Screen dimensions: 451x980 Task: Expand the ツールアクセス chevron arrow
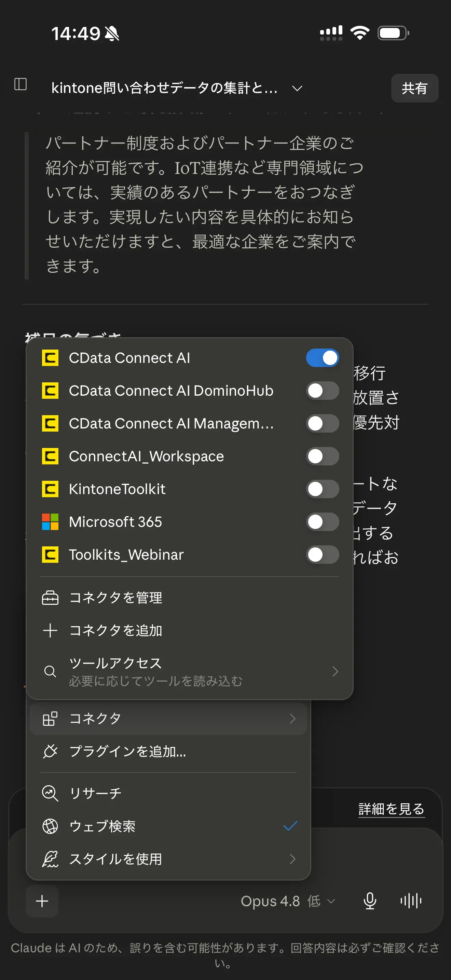pyautogui.click(x=335, y=671)
